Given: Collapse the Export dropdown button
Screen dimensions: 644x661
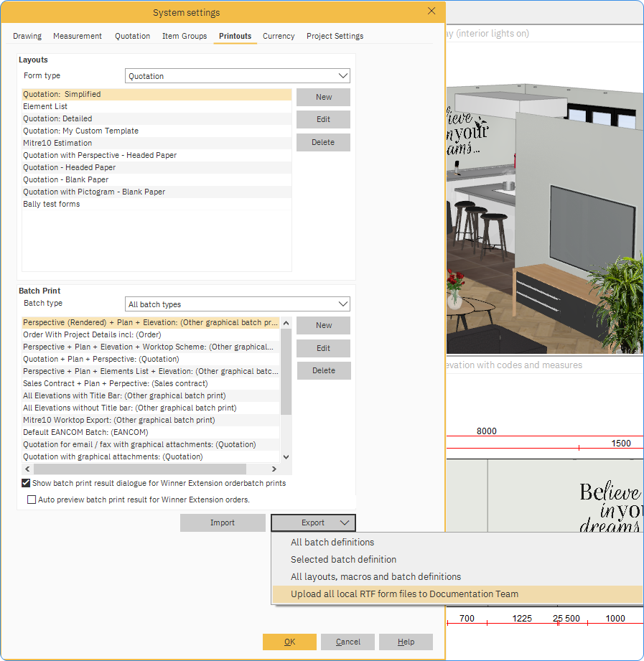Looking at the screenshot, I should tap(313, 523).
